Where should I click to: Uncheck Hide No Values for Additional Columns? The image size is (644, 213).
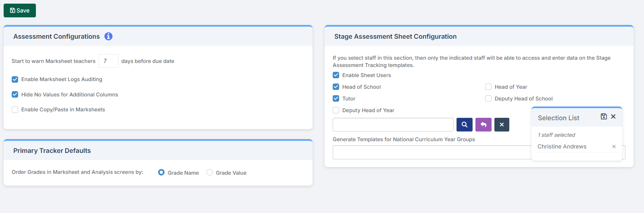(15, 94)
